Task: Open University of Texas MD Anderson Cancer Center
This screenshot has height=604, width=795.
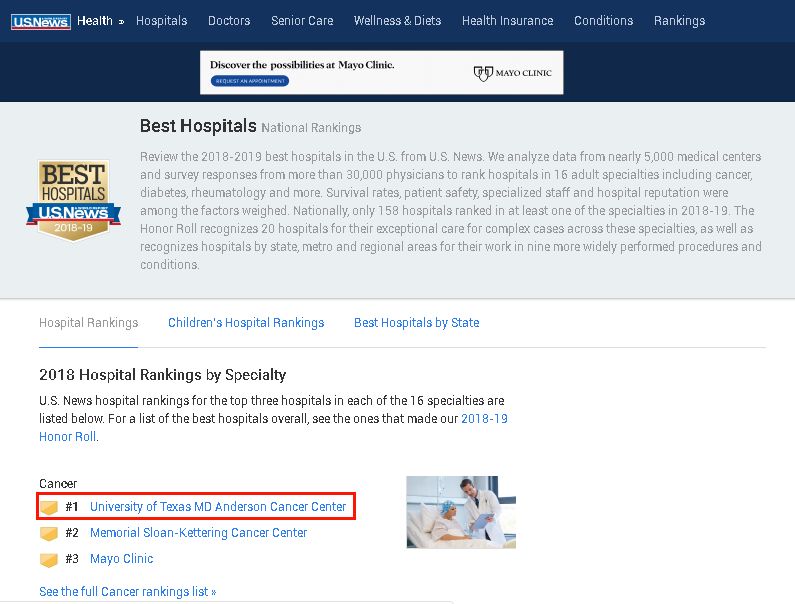Action: click(218, 507)
